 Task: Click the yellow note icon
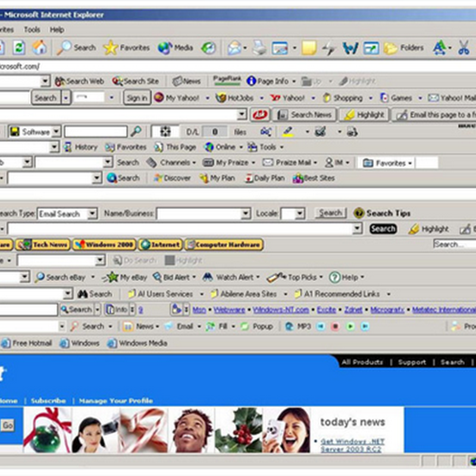(309, 48)
